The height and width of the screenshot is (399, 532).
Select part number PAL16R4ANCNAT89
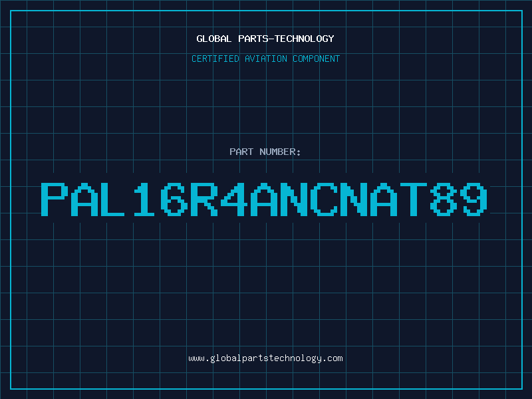point(264,199)
